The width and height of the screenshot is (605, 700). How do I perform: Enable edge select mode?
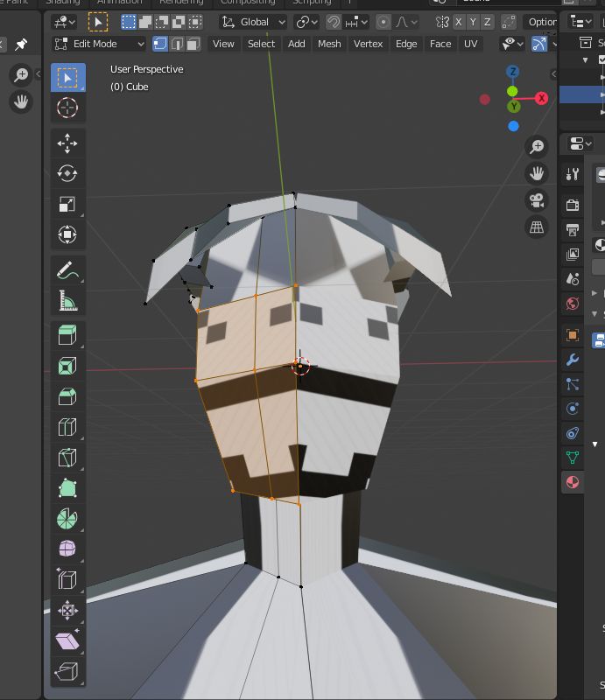pos(177,44)
